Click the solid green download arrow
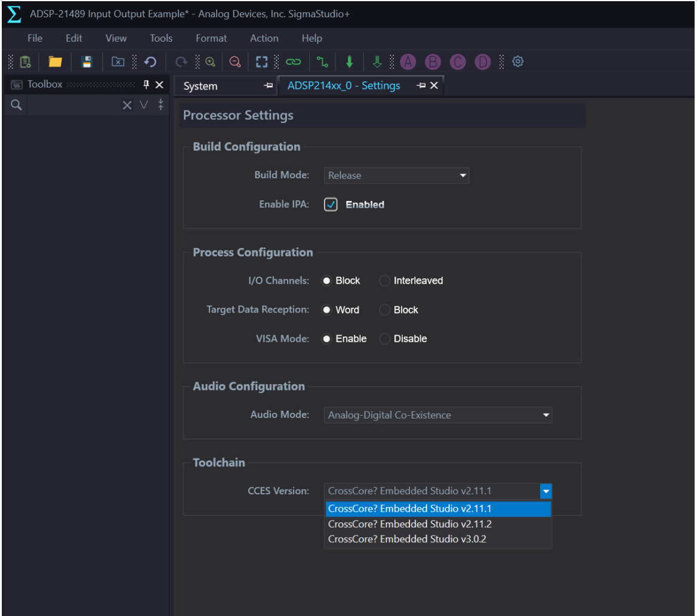This screenshot has width=697, height=616. coord(350,62)
